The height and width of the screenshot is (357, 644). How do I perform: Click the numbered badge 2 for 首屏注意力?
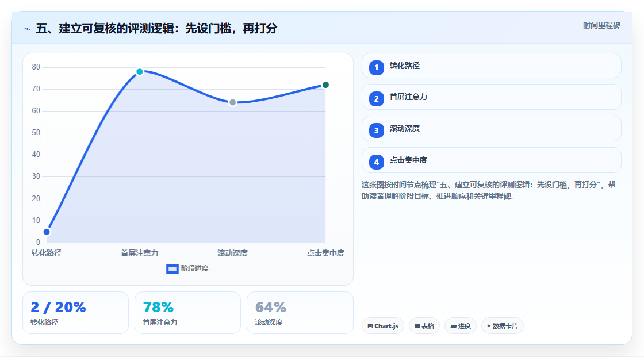[x=376, y=99]
